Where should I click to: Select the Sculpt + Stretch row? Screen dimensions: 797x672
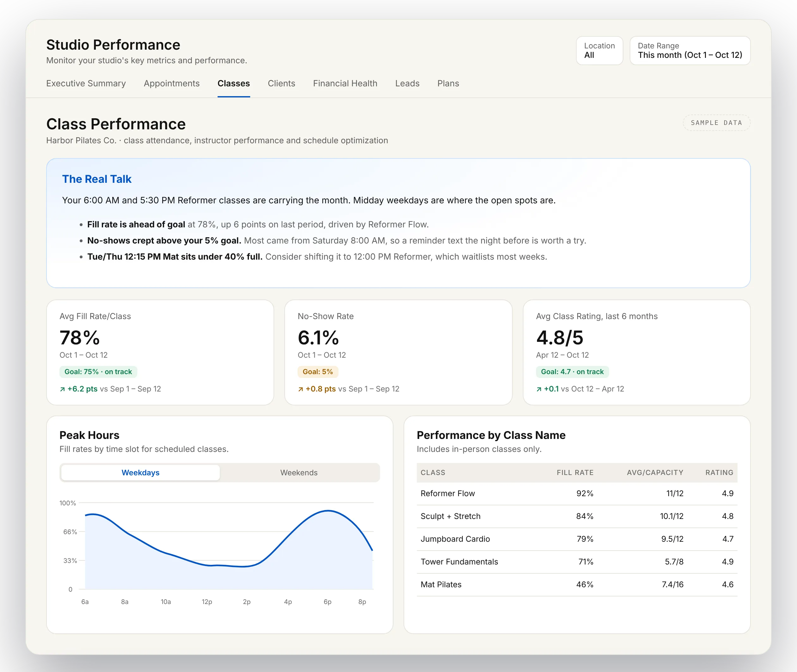(x=577, y=516)
